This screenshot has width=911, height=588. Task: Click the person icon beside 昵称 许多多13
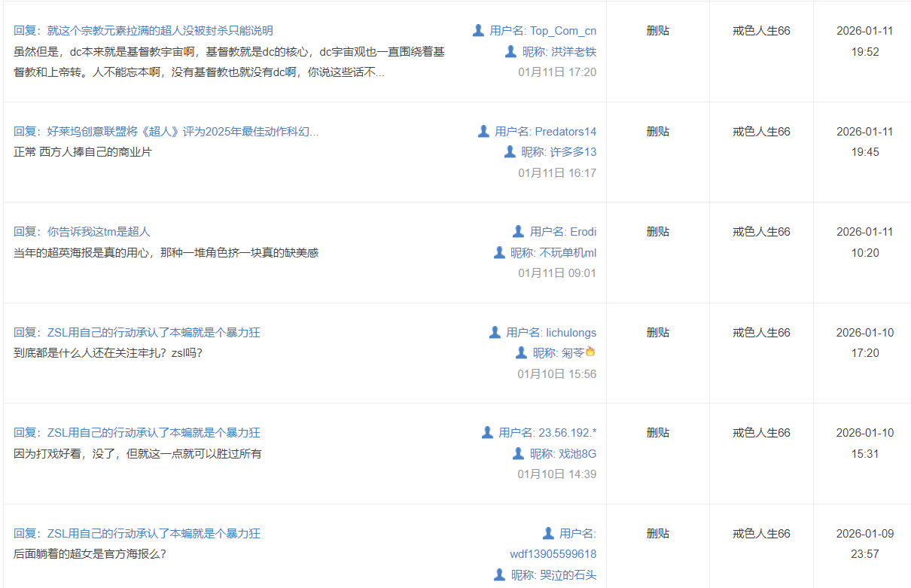510,151
